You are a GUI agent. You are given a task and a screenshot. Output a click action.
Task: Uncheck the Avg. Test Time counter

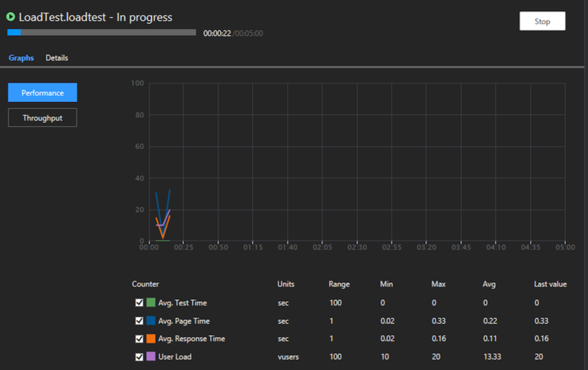139,303
